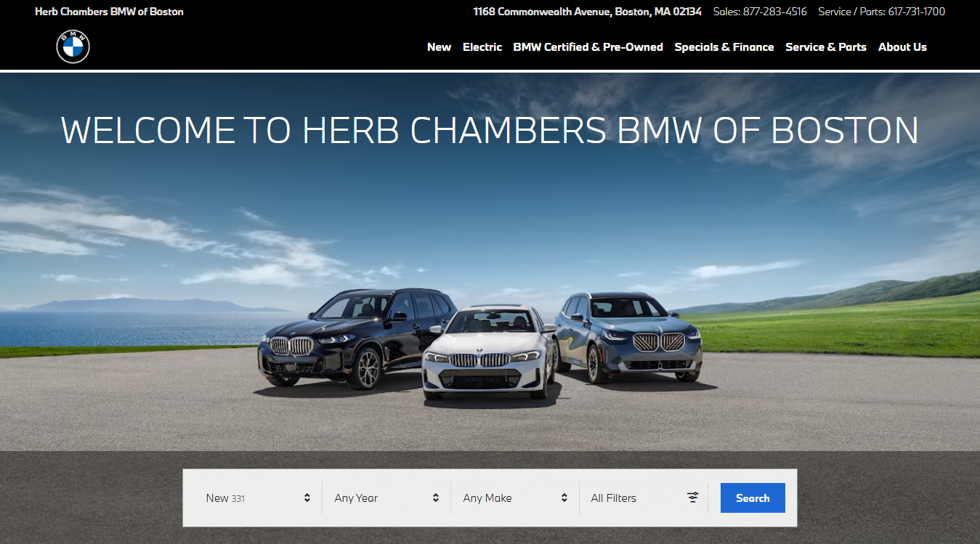Click the Herb Chambers BMW of Boston title link

pos(109,12)
